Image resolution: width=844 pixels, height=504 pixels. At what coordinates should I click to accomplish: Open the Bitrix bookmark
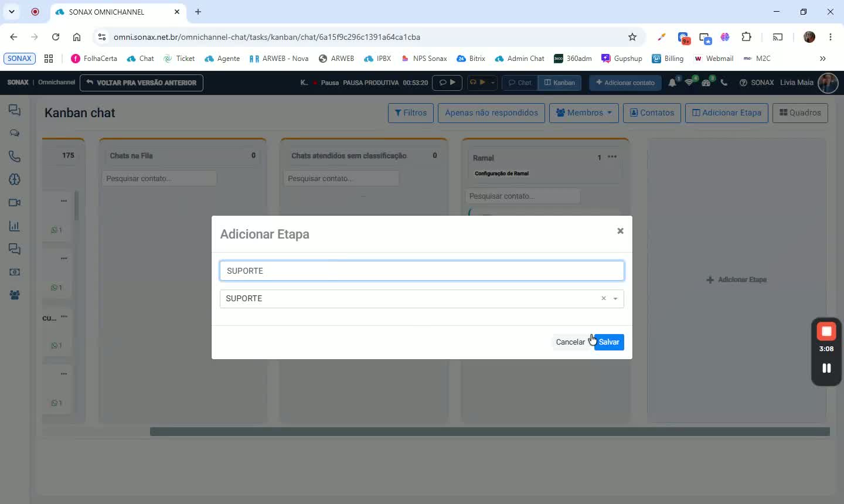(471, 59)
